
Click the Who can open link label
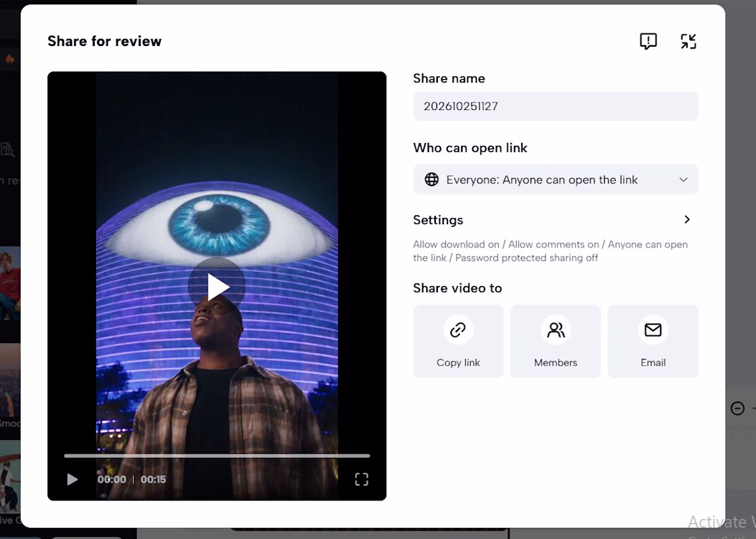(470, 148)
